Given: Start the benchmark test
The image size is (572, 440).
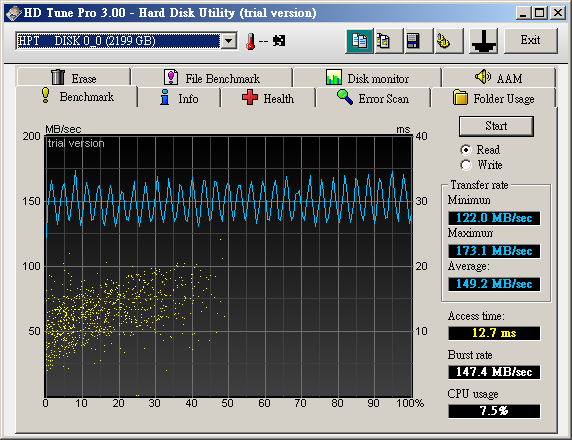Looking at the screenshot, I should [x=496, y=126].
